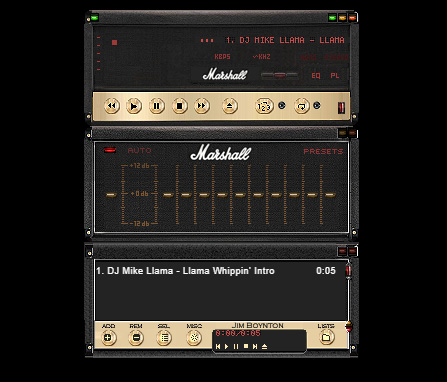This screenshot has width=447, height=382.
Task: Toggle the playlist window with the PL label
Action: [335, 76]
